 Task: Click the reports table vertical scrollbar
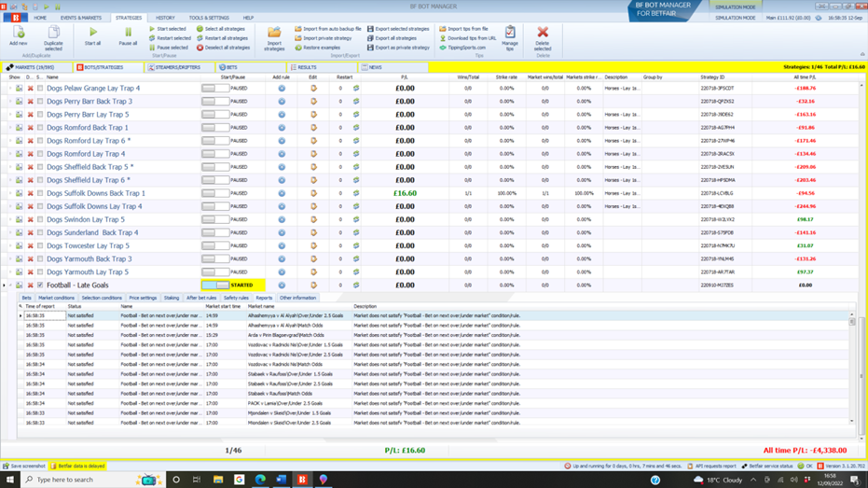[x=852, y=369]
